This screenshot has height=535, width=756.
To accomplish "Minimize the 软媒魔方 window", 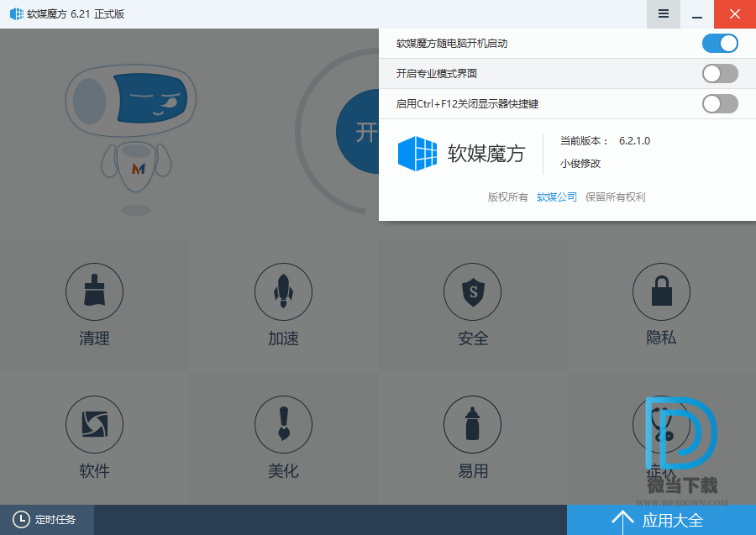I will pyautogui.click(x=697, y=14).
